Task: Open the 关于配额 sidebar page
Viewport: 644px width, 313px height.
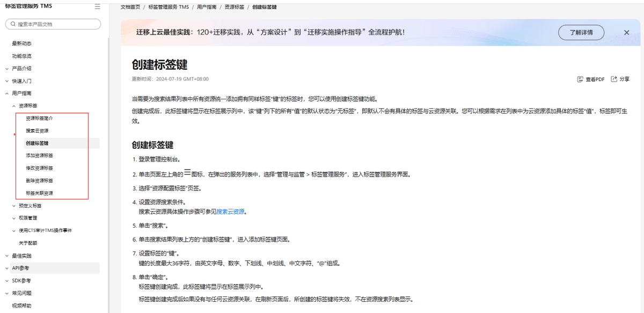Action: pos(28,243)
